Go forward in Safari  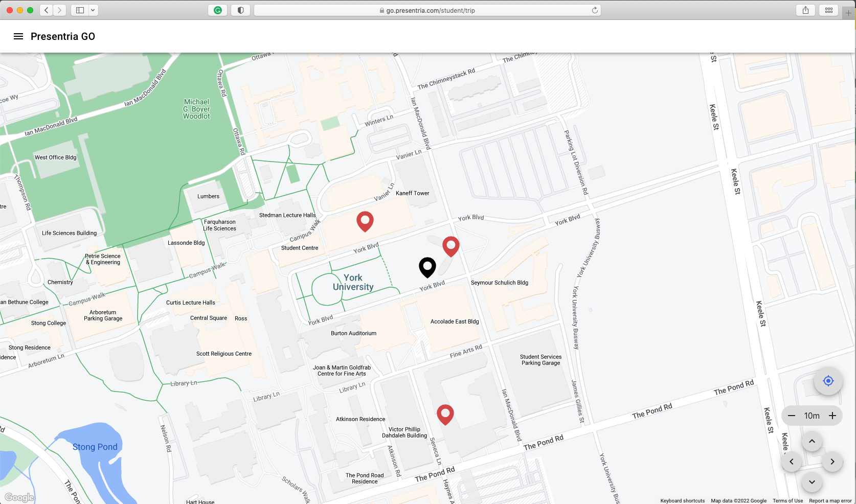pyautogui.click(x=60, y=10)
